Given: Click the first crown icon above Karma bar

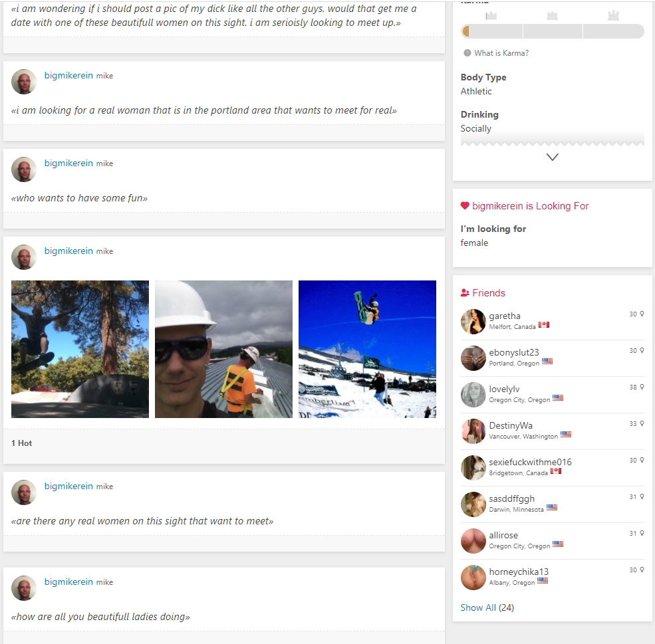Looking at the screenshot, I should (491, 16).
